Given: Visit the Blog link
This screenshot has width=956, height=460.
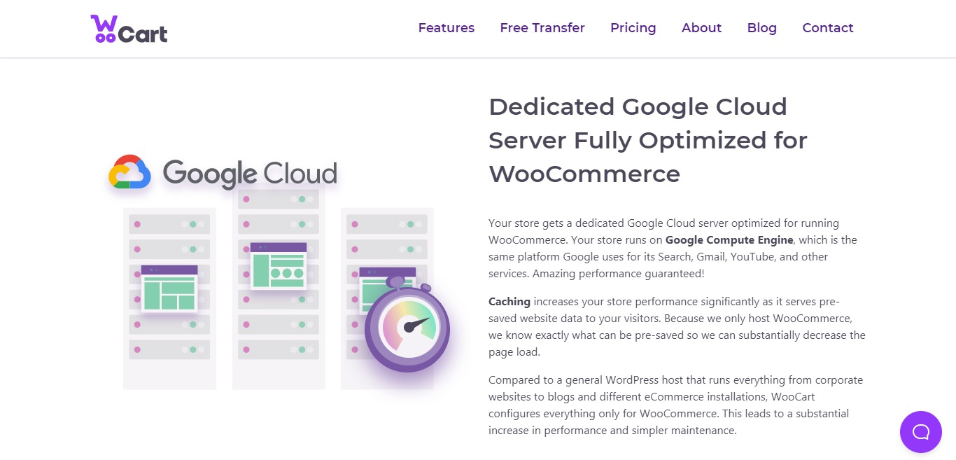Looking at the screenshot, I should [x=762, y=28].
